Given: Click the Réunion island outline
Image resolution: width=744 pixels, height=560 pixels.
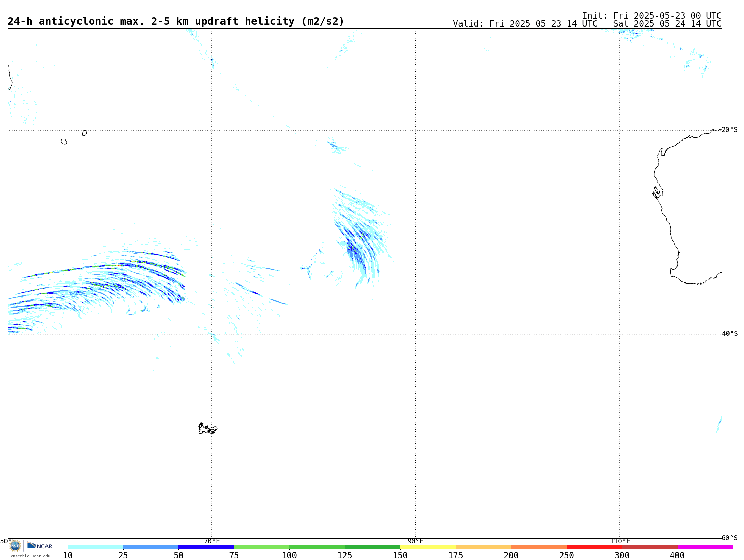Looking at the screenshot, I should click(x=64, y=142).
